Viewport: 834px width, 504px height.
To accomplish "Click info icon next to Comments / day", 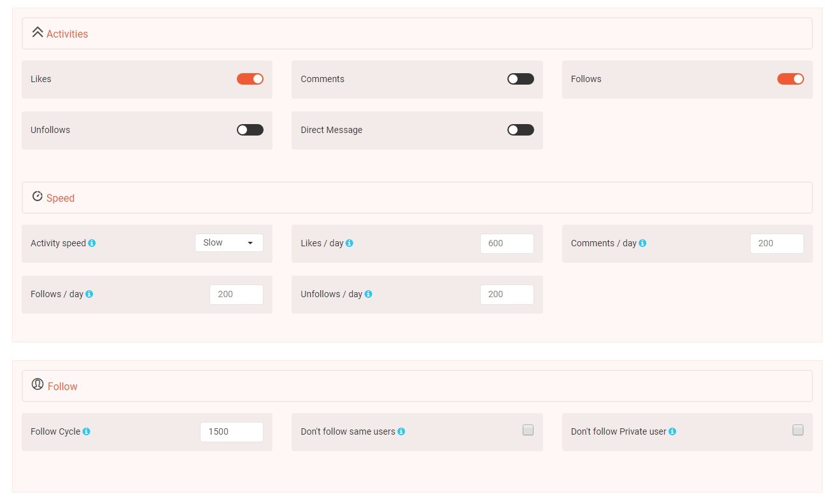I will tap(642, 243).
